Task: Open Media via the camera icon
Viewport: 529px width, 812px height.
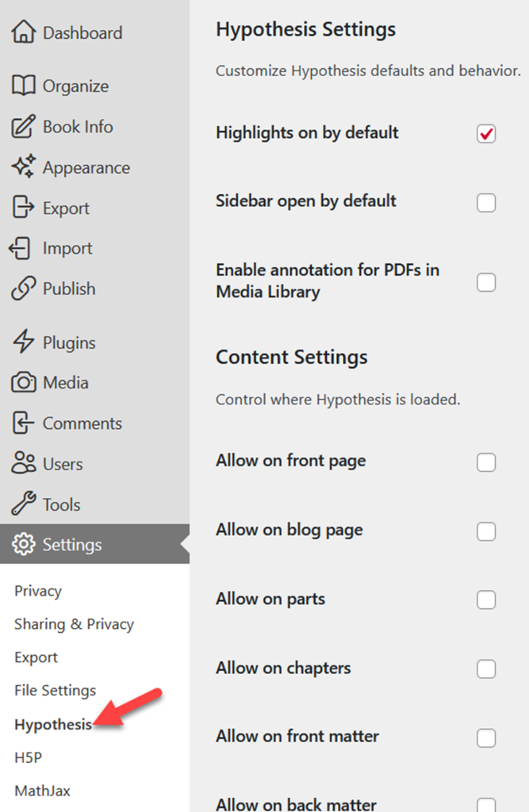Action: click(24, 382)
